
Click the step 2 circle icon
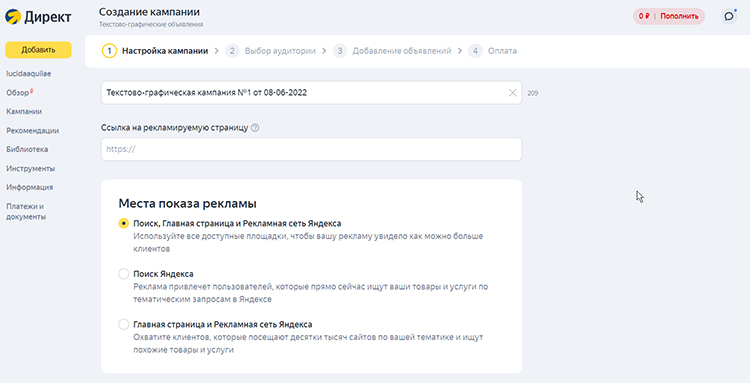(232, 51)
